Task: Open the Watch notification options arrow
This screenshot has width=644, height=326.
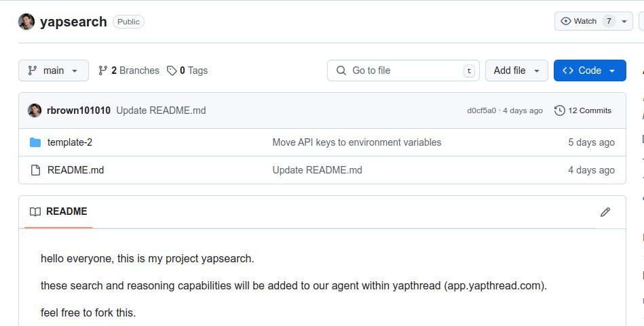Action: coord(624,21)
